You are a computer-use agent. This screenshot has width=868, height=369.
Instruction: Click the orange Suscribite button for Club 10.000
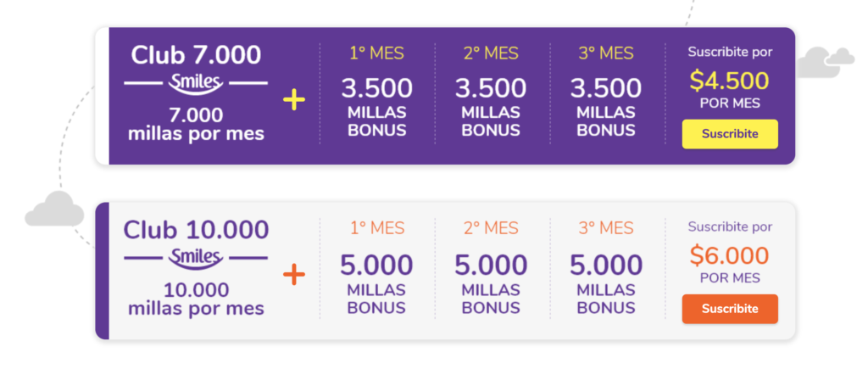(730, 309)
